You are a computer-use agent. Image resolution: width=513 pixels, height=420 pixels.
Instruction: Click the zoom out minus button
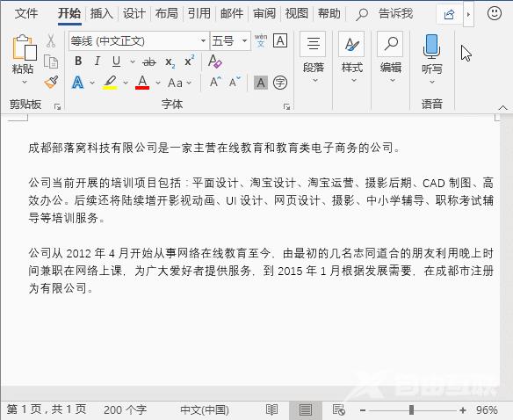(363, 409)
